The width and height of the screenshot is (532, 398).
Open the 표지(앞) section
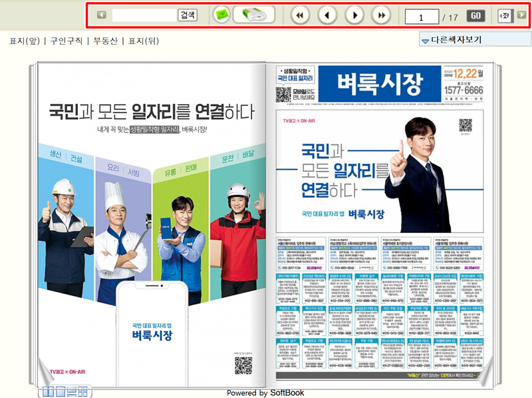tap(25, 41)
